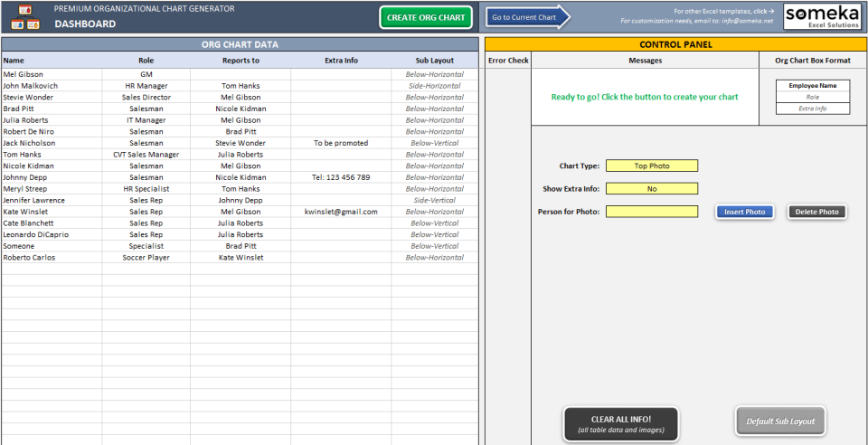Image resolution: width=868 pixels, height=445 pixels.
Task: Click the Error Check column header
Action: 508,61
